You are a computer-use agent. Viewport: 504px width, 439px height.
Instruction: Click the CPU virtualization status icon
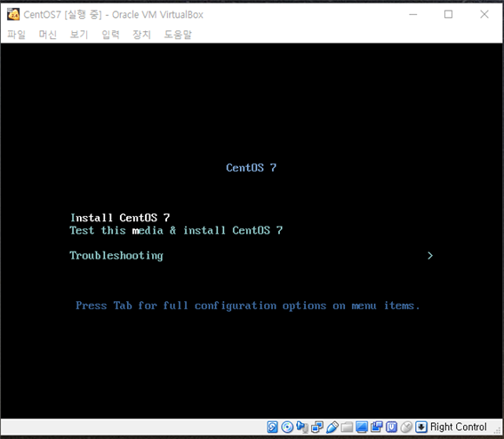point(391,427)
